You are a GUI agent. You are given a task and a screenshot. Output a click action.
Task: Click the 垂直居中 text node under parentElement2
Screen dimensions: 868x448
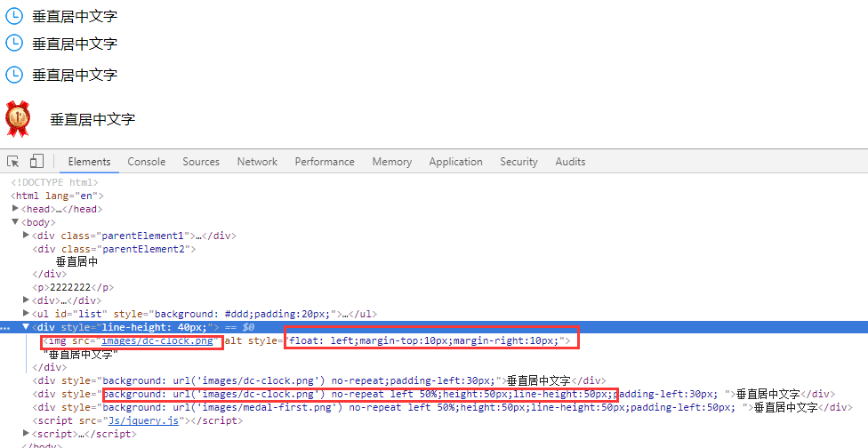click(x=77, y=261)
